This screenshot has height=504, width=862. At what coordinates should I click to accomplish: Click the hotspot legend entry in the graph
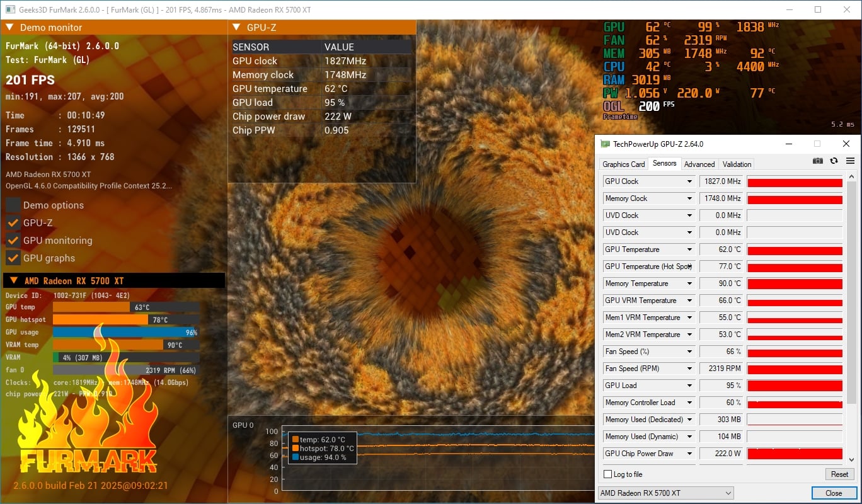323,449
